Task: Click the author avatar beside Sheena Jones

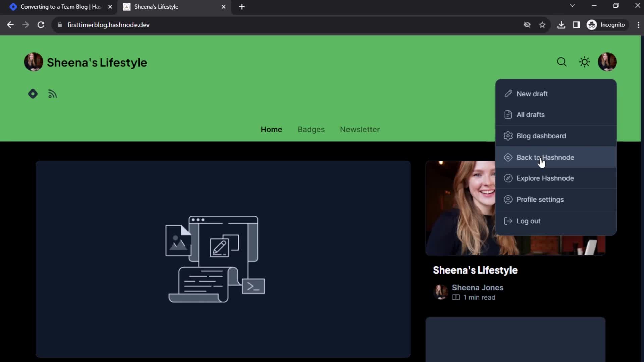Action: click(441, 292)
